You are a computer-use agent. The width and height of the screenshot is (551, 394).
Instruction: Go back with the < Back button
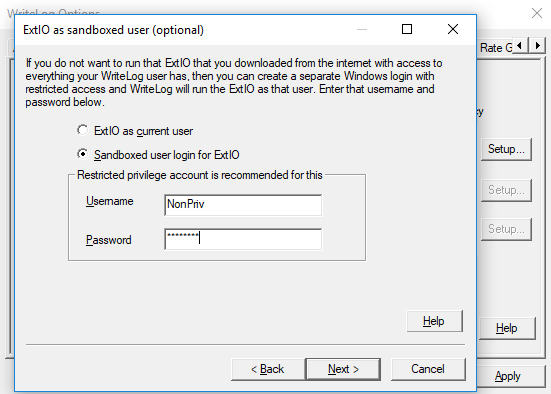coord(268,369)
